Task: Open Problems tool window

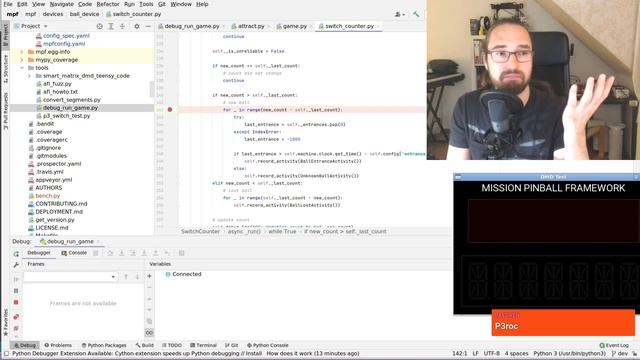Action: coord(58,345)
